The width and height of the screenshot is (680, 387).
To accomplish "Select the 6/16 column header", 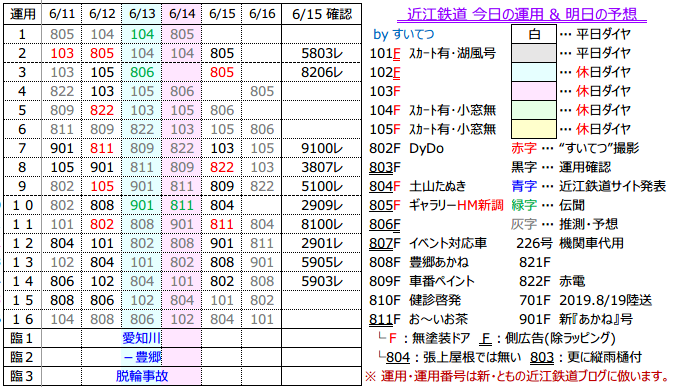I will pos(262,14).
